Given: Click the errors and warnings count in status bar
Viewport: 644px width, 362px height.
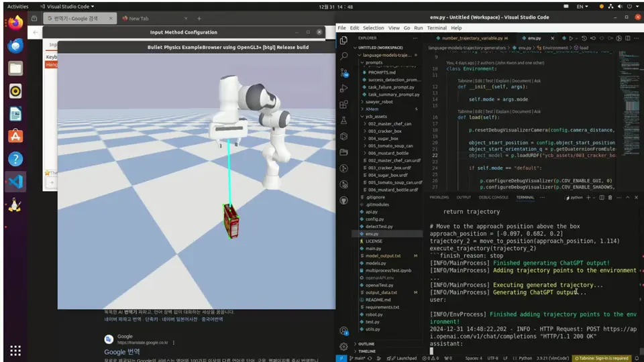Looking at the screenshot, I should [430, 358].
